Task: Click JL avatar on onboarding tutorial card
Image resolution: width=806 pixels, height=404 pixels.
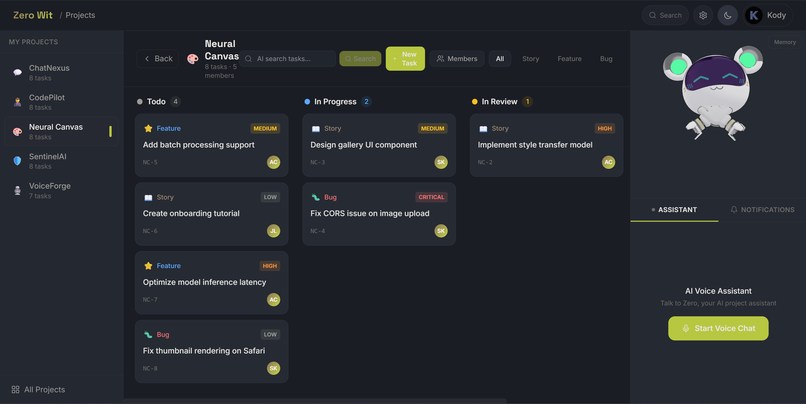Action: pyautogui.click(x=273, y=231)
